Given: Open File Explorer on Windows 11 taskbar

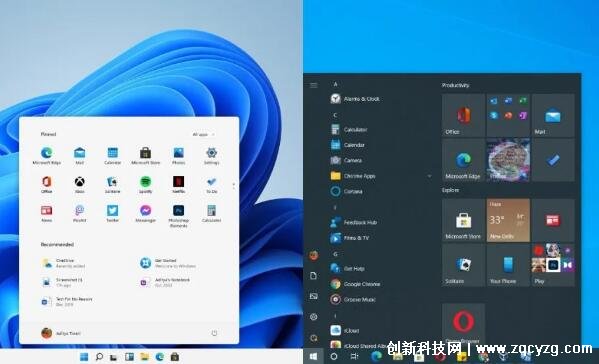Looking at the screenshot, I should point(144,357).
